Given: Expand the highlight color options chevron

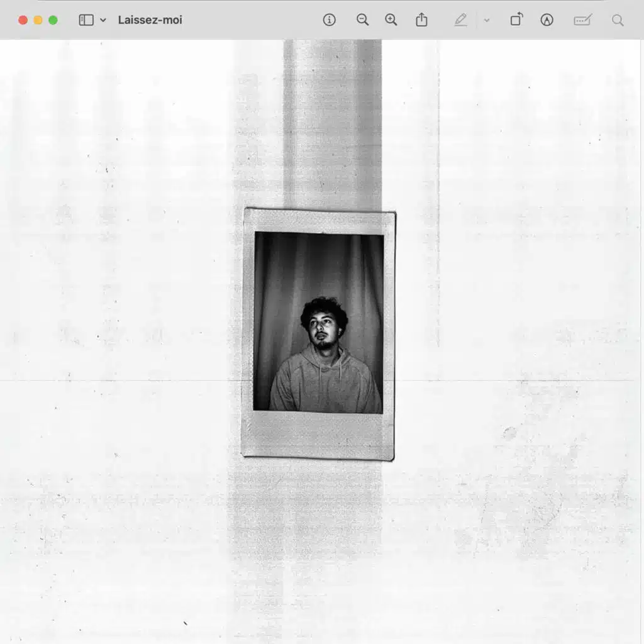Looking at the screenshot, I should coord(486,20).
